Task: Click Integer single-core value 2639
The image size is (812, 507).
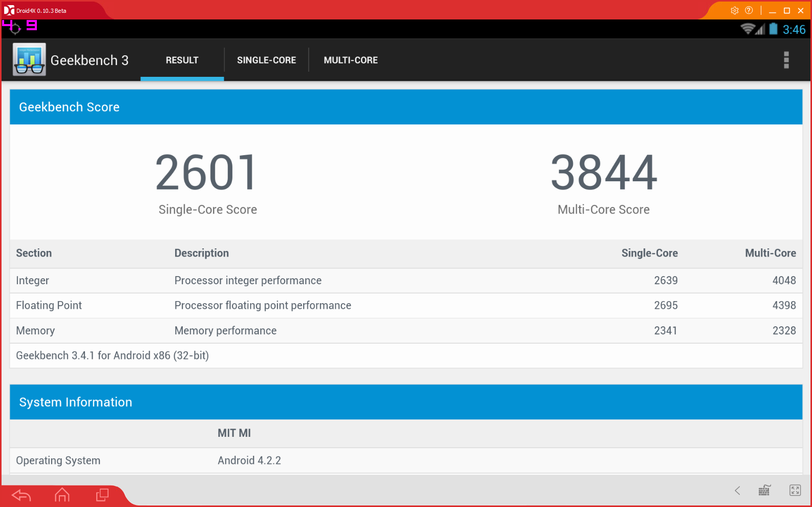Action: tap(666, 281)
